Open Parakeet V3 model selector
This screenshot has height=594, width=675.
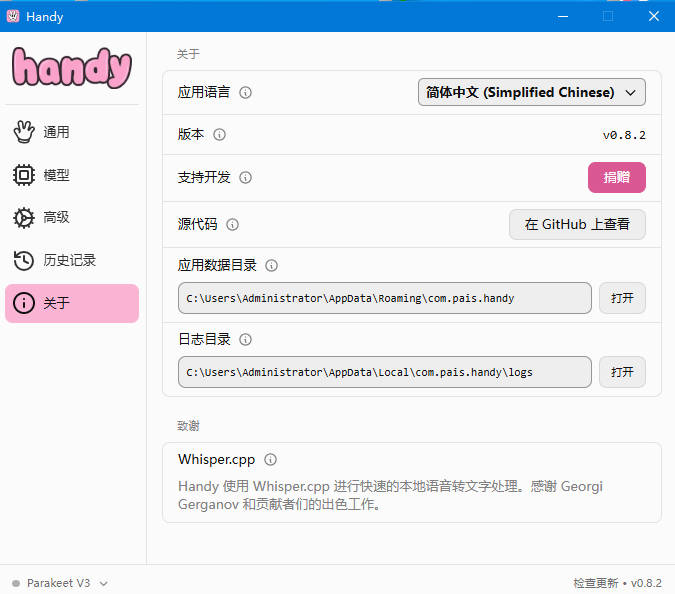click(60, 583)
